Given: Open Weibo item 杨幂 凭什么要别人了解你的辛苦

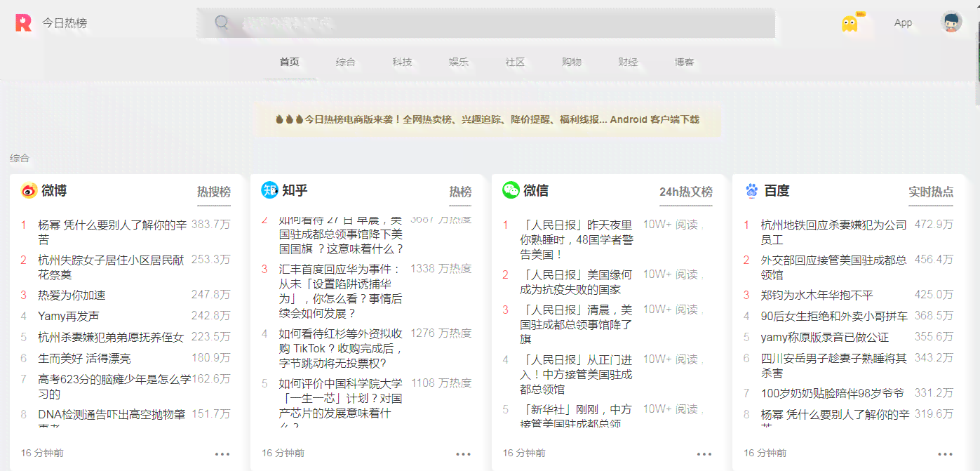Looking at the screenshot, I should tap(112, 232).
